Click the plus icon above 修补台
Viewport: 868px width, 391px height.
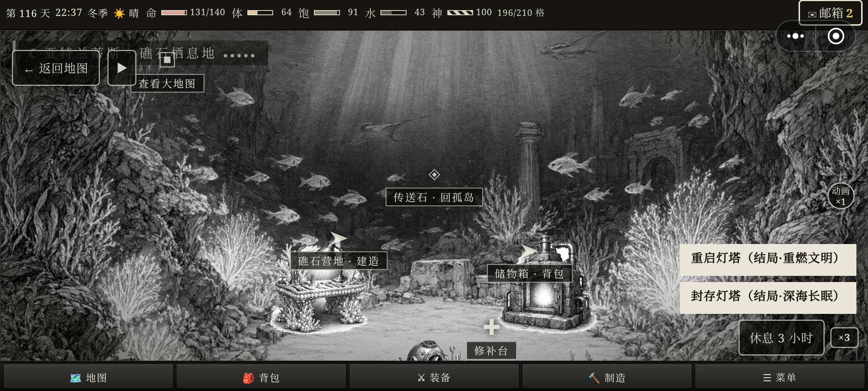[492, 327]
